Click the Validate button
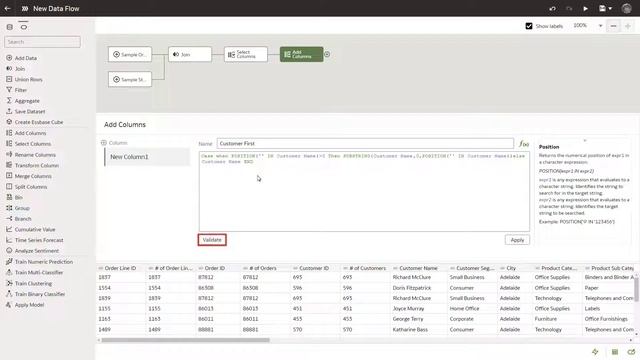Image resolution: width=640 pixels, height=360 pixels. (x=212, y=240)
